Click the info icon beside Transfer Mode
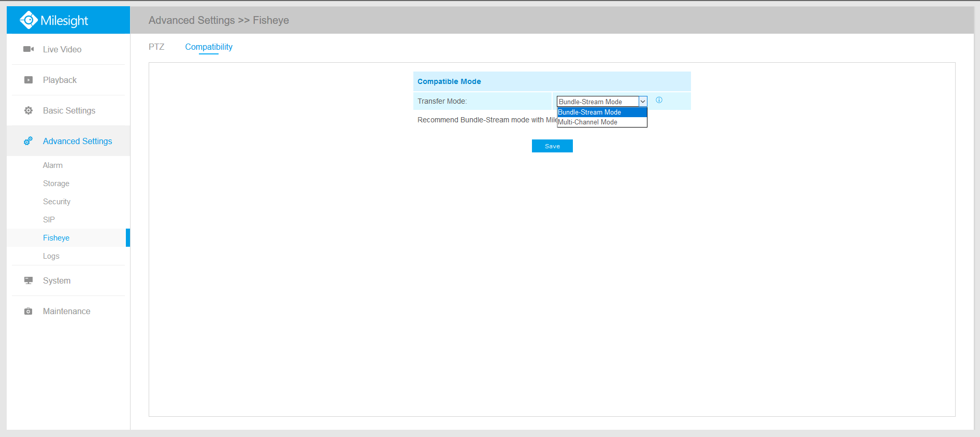The image size is (980, 437). 659,100
